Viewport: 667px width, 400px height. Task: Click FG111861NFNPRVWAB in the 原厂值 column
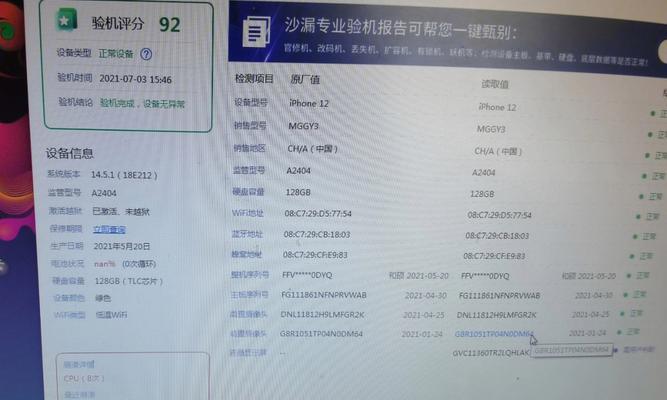(324, 294)
